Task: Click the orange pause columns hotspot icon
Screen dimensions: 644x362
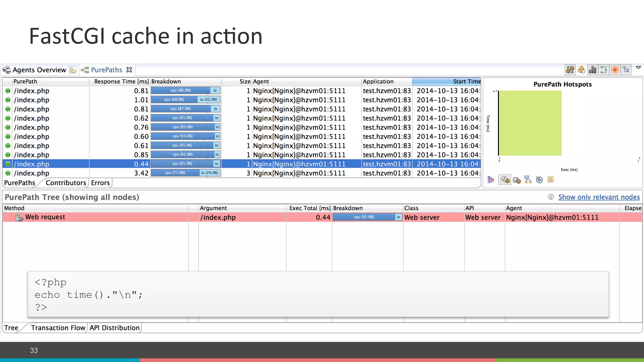Action: click(551, 179)
